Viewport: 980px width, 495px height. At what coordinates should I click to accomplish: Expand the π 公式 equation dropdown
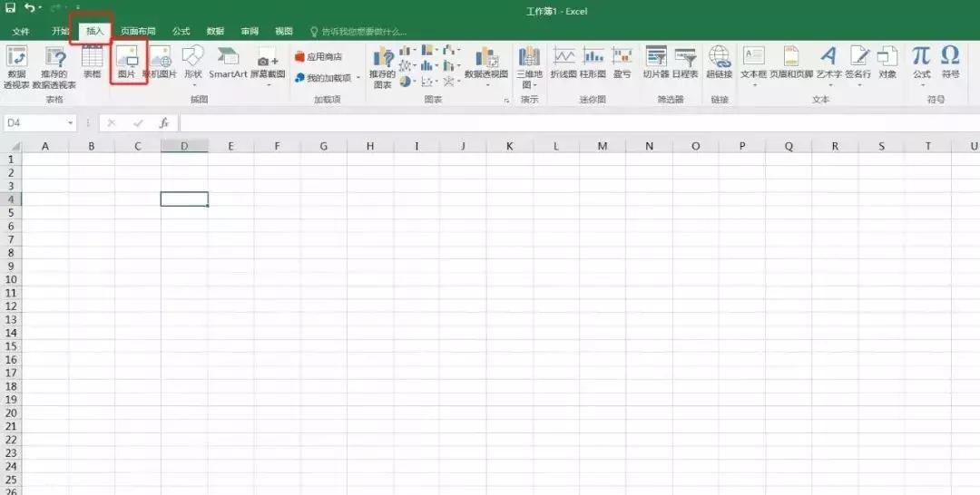[x=922, y=83]
